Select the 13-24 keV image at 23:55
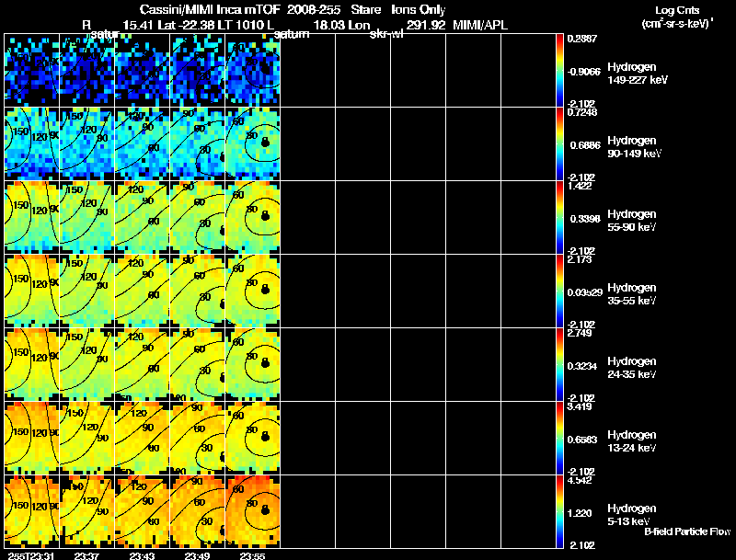 (252, 439)
